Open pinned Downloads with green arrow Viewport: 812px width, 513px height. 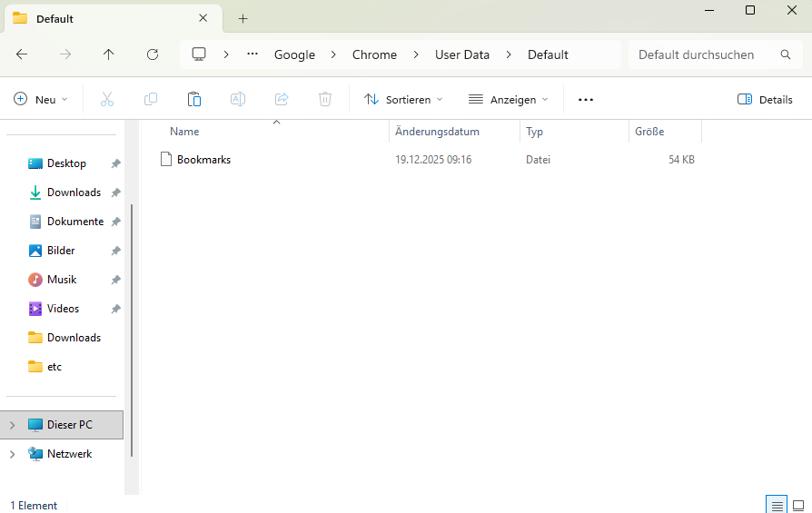[x=74, y=192]
